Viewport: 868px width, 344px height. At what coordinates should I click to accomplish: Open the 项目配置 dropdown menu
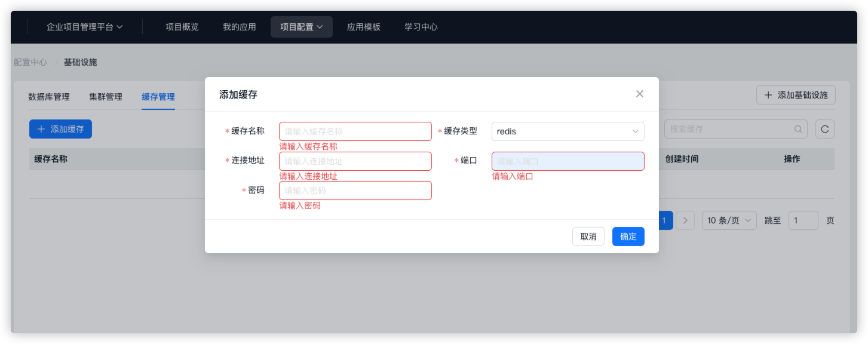pyautogui.click(x=301, y=27)
